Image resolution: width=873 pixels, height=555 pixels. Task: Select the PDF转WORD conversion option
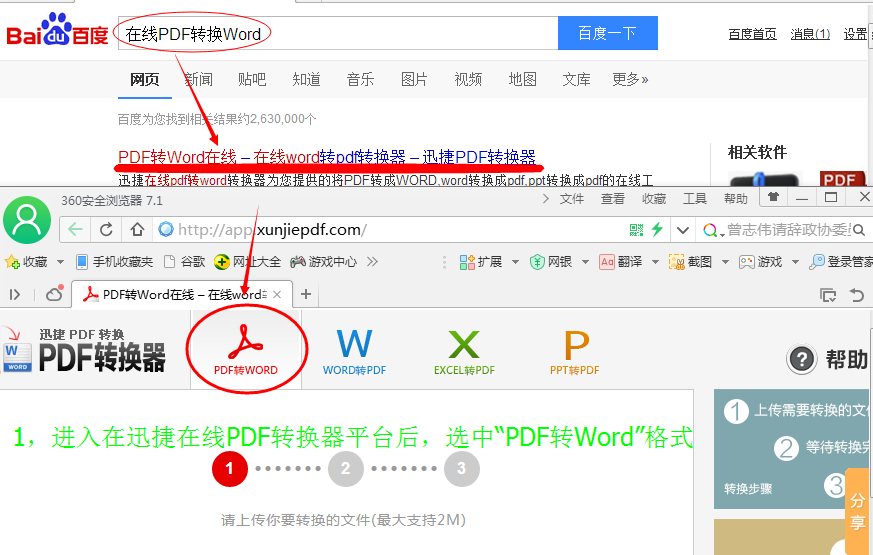[x=246, y=350]
